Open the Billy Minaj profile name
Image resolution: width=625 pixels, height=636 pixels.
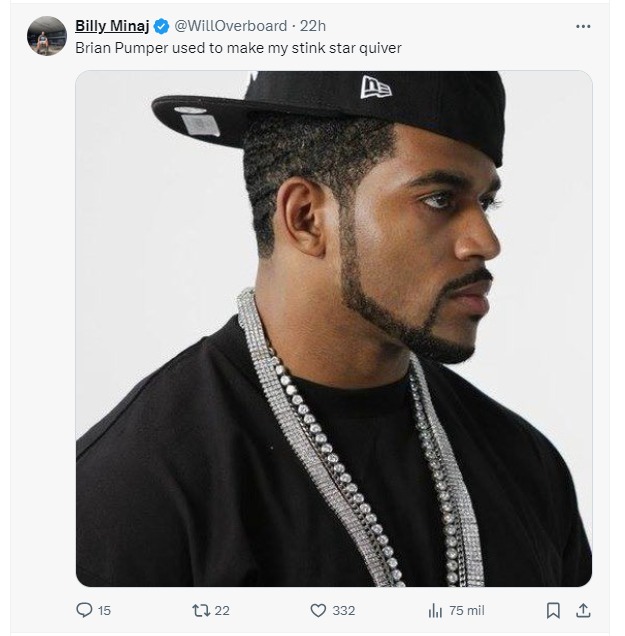click(111, 26)
